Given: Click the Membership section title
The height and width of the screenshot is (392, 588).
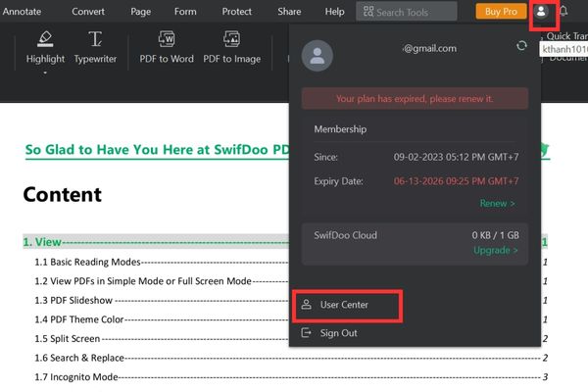Looking at the screenshot, I should [x=340, y=129].
